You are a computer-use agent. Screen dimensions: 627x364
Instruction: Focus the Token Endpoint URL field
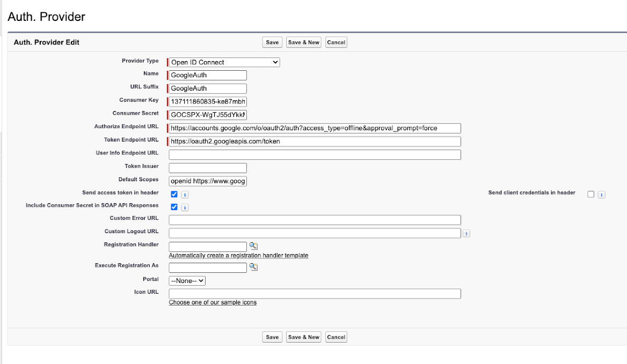click(315, 142)
